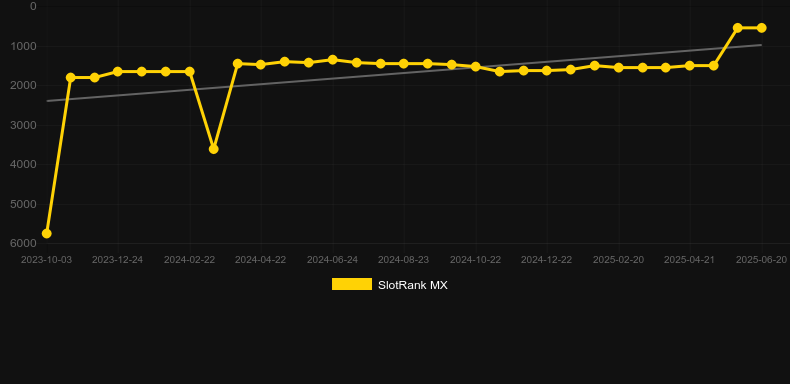
Task: Click the 0 value on rank axis
Action: pos(33,6)
